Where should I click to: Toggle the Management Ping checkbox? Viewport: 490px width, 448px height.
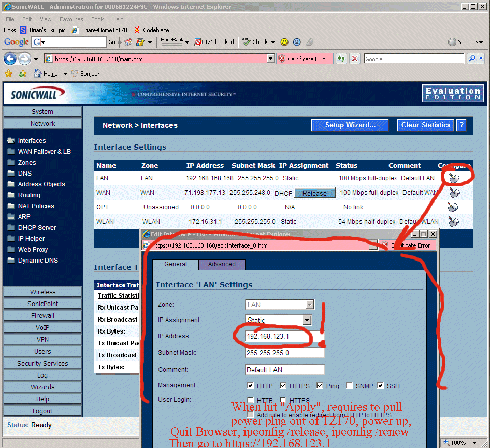(320, 385)
